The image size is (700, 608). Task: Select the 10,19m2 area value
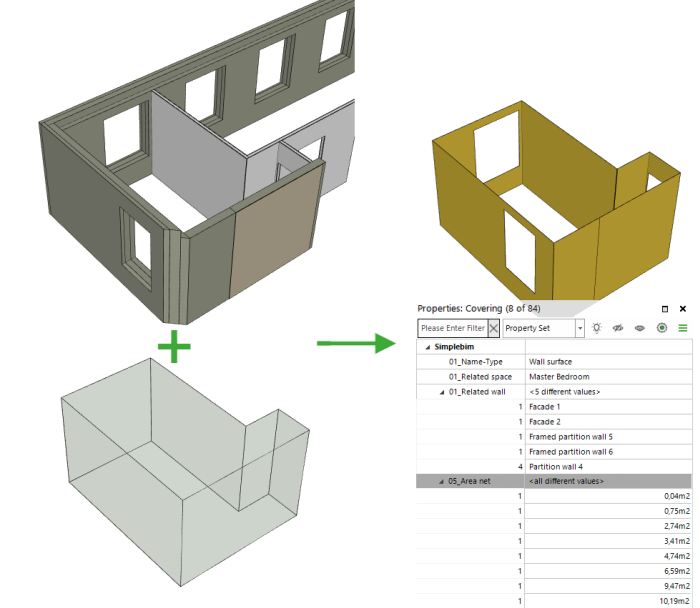675,601
